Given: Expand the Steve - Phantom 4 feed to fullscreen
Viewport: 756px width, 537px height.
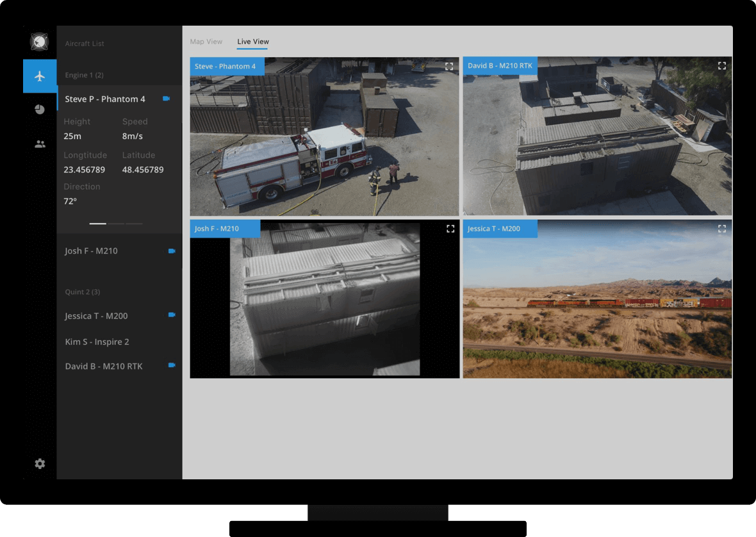Looking at the screenshot, I should (x=449, y=66).
